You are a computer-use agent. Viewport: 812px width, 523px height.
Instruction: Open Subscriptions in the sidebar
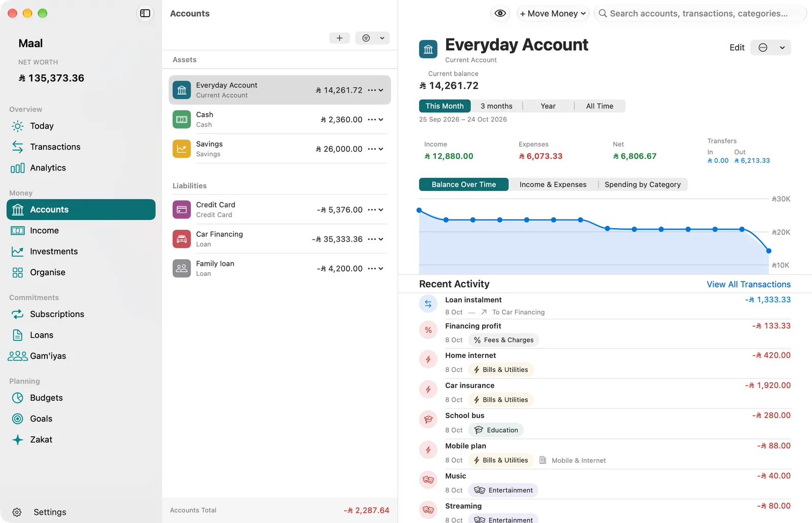pos(81,314)
